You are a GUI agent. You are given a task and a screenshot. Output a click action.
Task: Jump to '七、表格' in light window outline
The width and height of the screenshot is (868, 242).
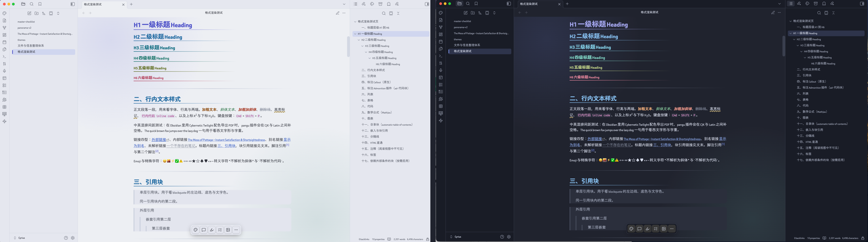point(367,100)
